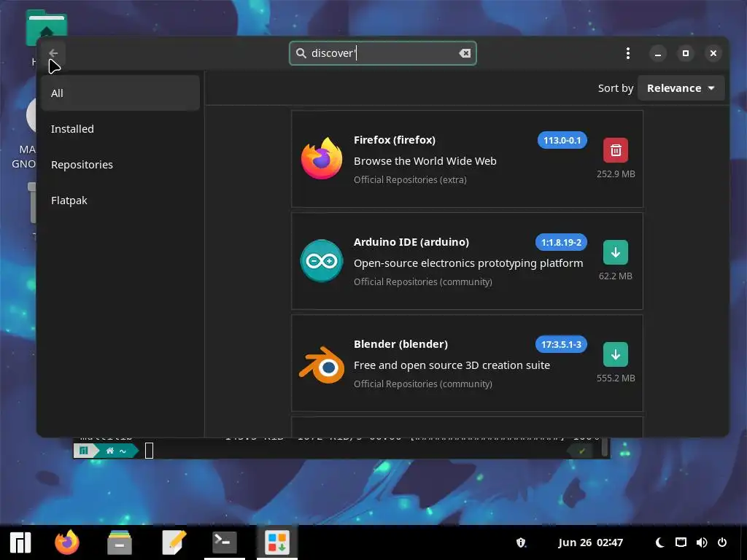Open the network tray icon

pos(681,542)
